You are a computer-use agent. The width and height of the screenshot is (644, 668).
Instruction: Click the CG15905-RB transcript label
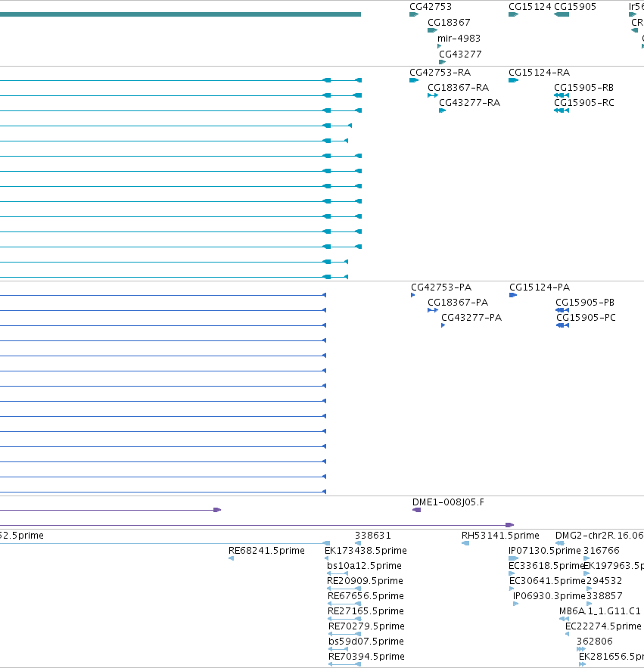pos(584,88)
